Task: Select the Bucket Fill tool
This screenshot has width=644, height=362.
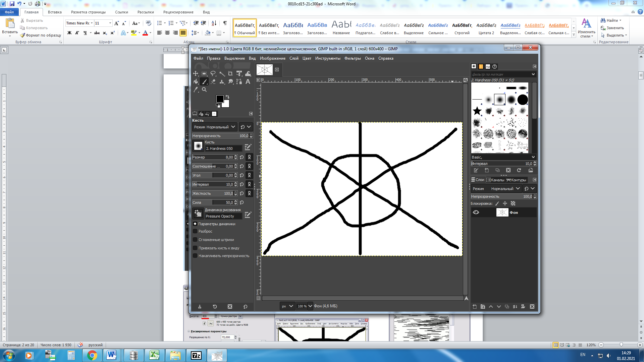Action: pos(196,81)
